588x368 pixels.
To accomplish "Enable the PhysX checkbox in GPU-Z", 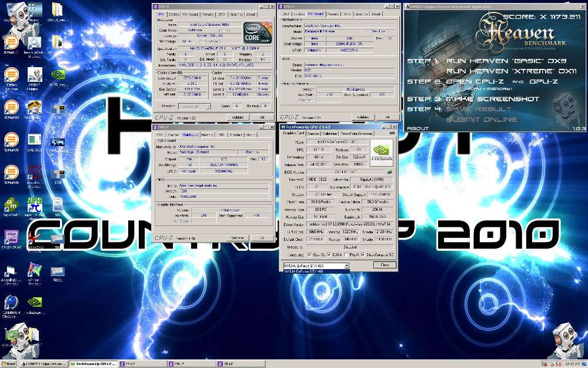I will pos(346,254).
